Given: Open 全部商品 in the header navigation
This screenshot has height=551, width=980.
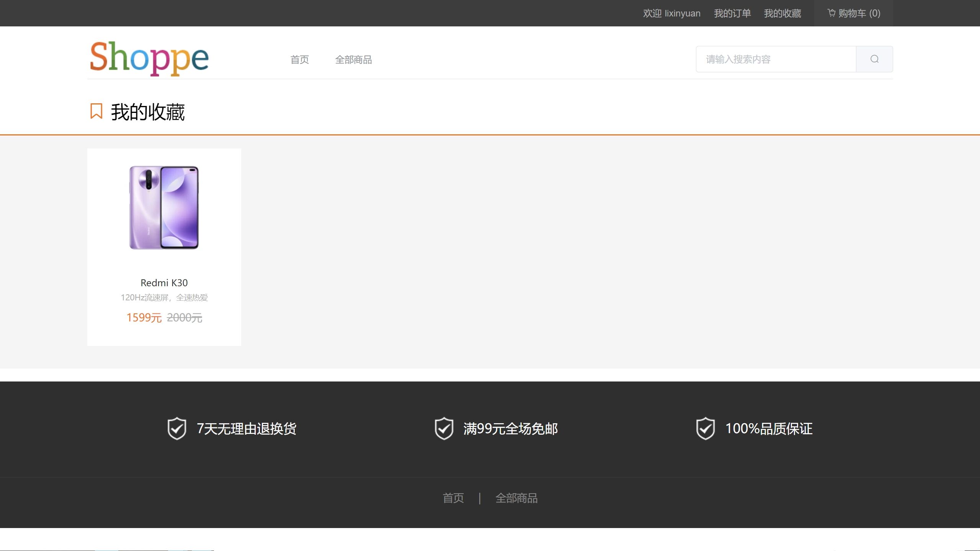Looking at the screenshot, I should (x=354, y=60).
